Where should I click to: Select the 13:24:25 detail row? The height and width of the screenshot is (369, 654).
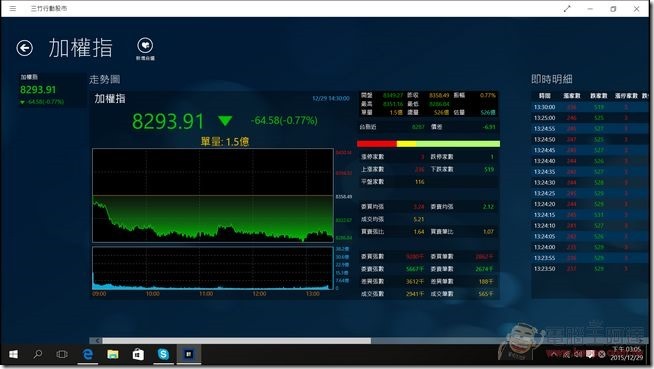coord(590,193)
